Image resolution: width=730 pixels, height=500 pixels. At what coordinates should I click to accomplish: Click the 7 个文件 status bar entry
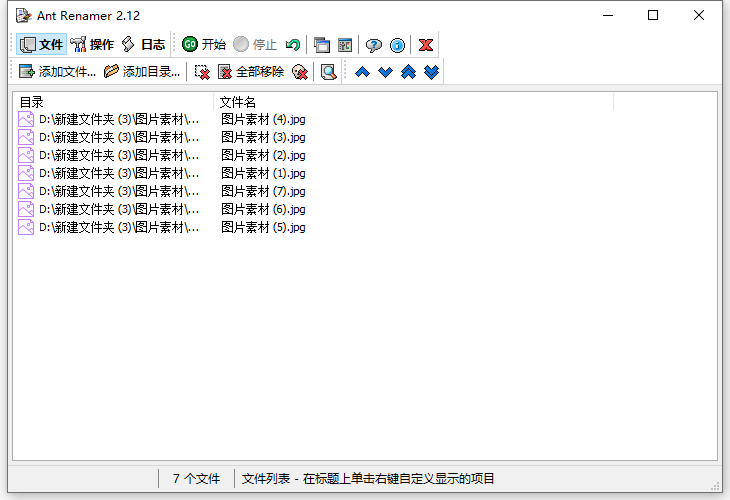(196, 479)
